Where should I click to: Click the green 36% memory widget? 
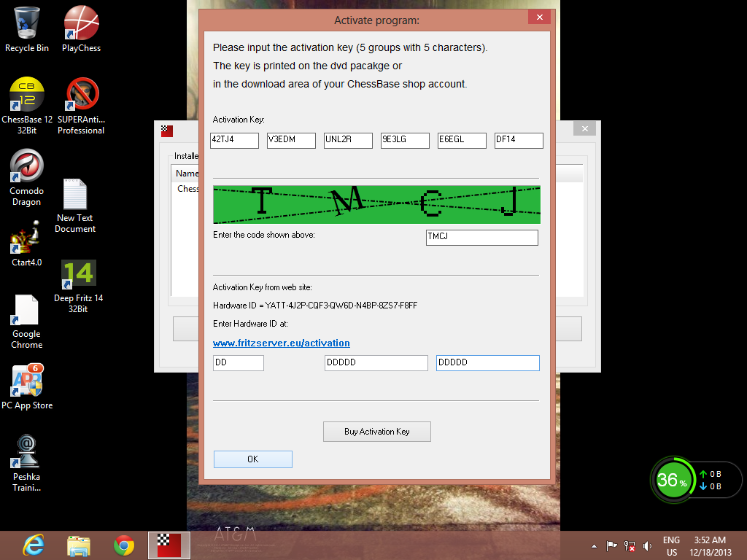672,480
